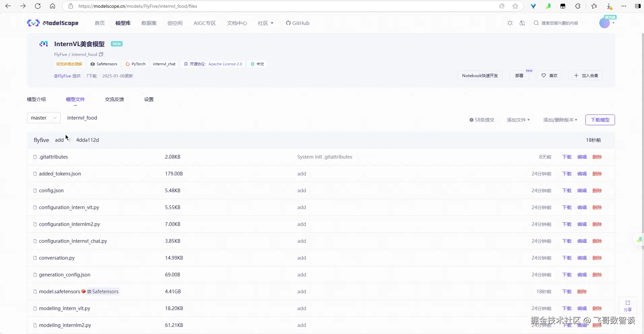Click the file icon beside .gitattributes
Viewport: 644px width, 334px height.
coord(35,157)
